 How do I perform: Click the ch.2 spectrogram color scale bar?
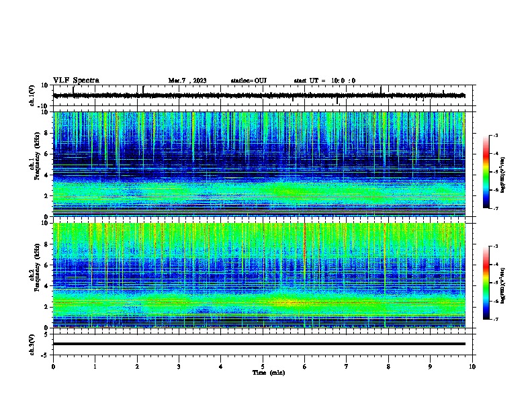pyautogui.click(x=486, y=283)
